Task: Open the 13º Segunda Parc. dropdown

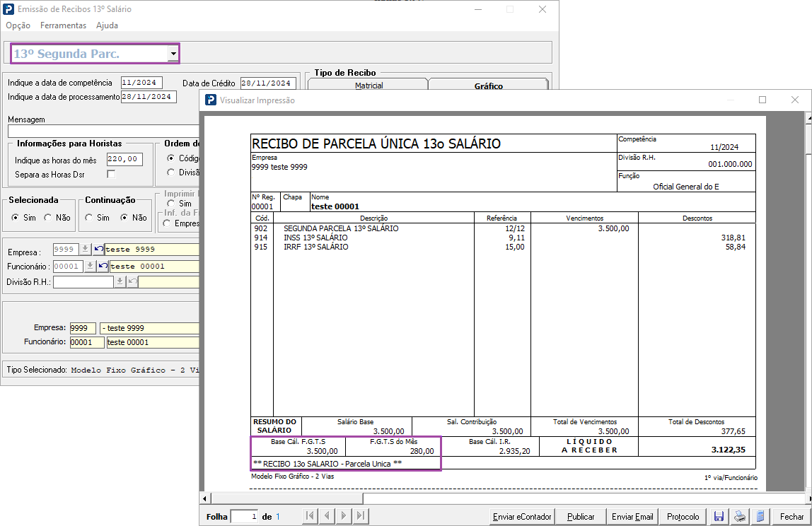Action: point(173,53)
